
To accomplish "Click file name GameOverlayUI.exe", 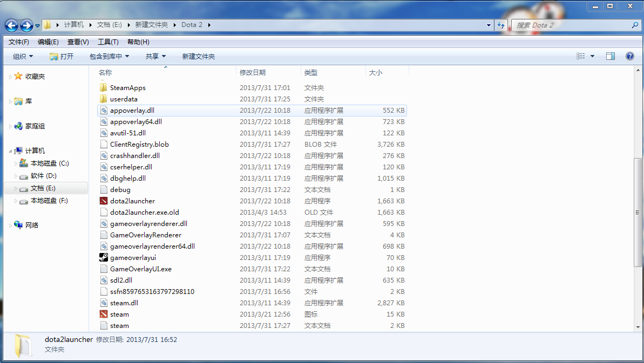I will (141, 269).
